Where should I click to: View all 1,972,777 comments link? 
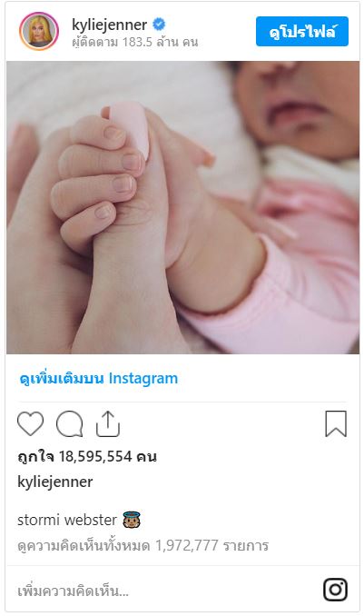pos(143,545)
